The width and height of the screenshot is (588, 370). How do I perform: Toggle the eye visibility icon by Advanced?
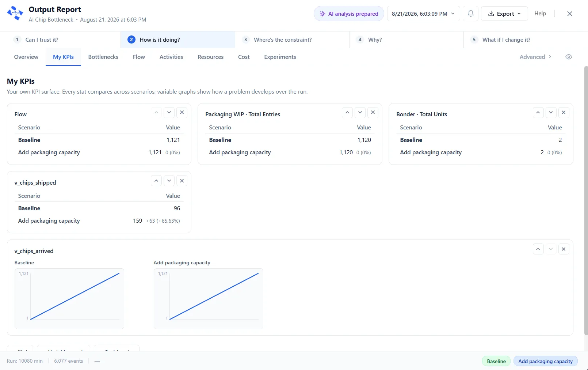pyautogui.click(x=569, y=57)
